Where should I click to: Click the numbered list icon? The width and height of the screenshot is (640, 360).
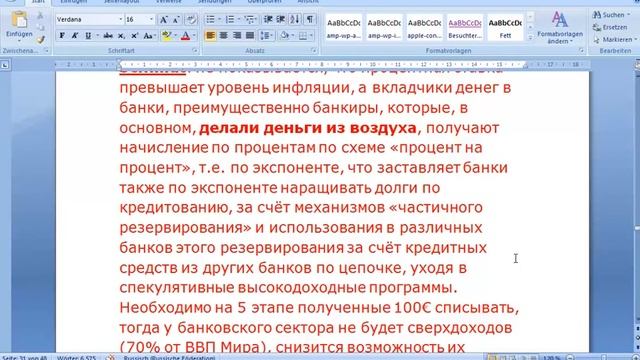coord(230,19)
